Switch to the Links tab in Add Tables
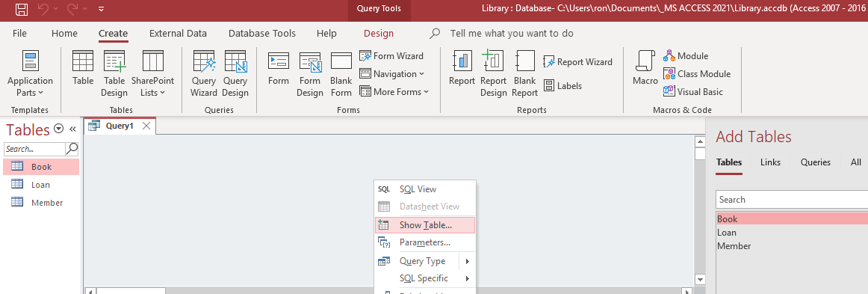 (x=771, y=162)
